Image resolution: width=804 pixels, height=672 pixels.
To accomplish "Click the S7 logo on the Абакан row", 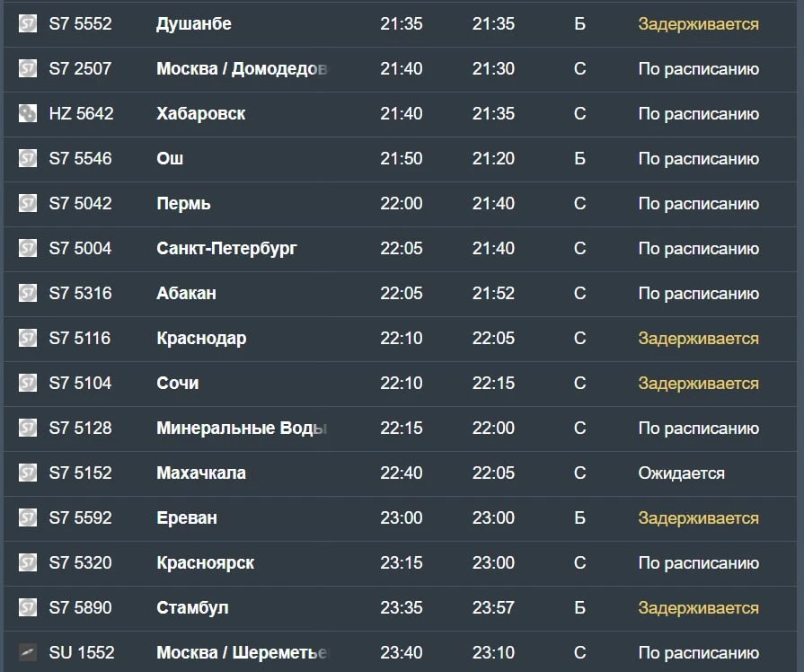I will (x=28, y=293).
